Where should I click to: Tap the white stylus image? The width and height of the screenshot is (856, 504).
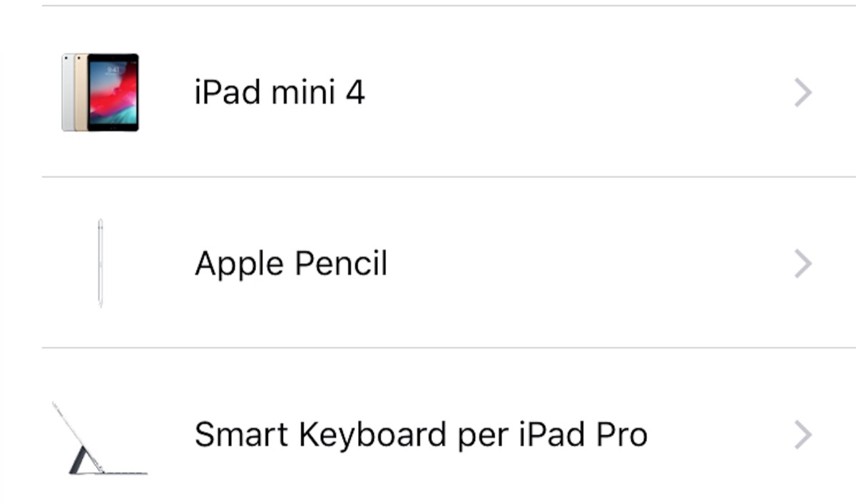click(101, 263)
